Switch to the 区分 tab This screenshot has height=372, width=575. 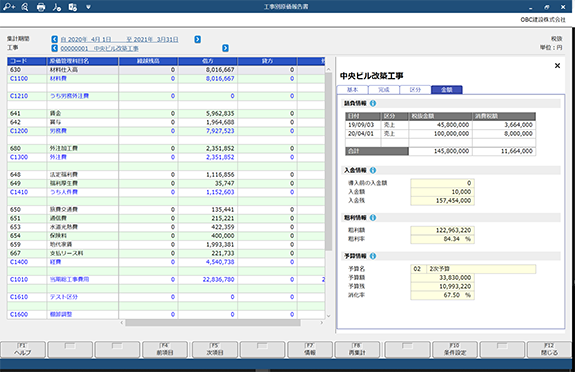pyautogui.click(x=415, y=90)
